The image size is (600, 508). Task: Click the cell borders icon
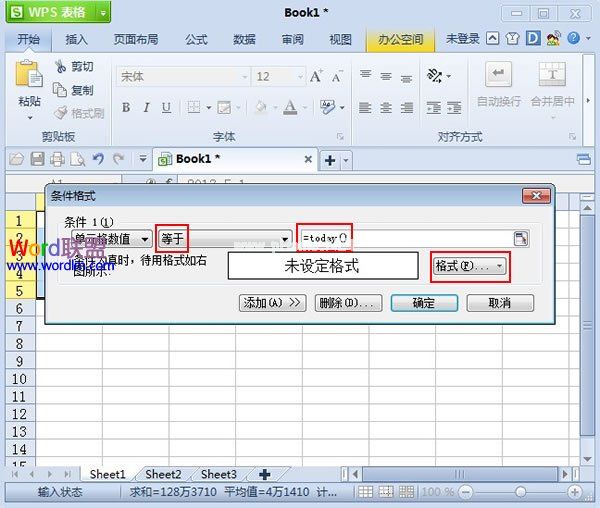194,107
